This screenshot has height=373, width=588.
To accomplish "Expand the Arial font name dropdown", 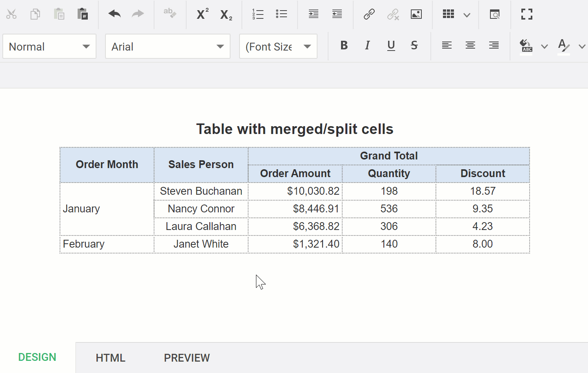I will point(167,47).
